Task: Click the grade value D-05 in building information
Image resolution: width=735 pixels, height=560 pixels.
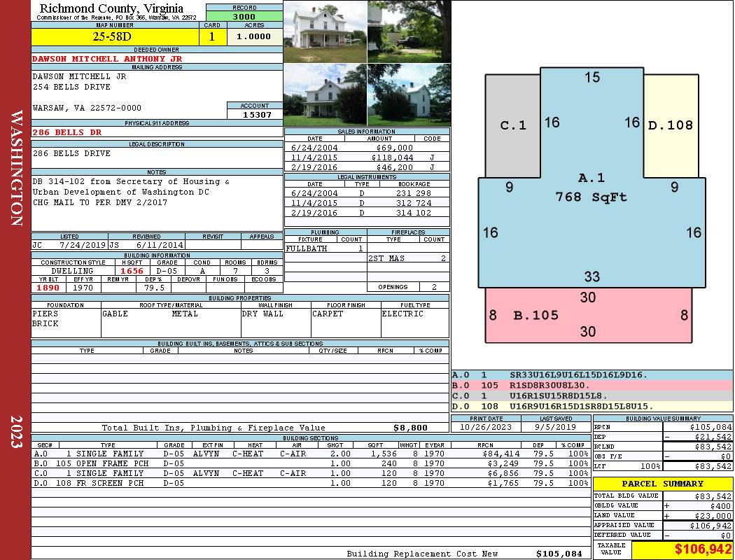Action: [167, 271]
